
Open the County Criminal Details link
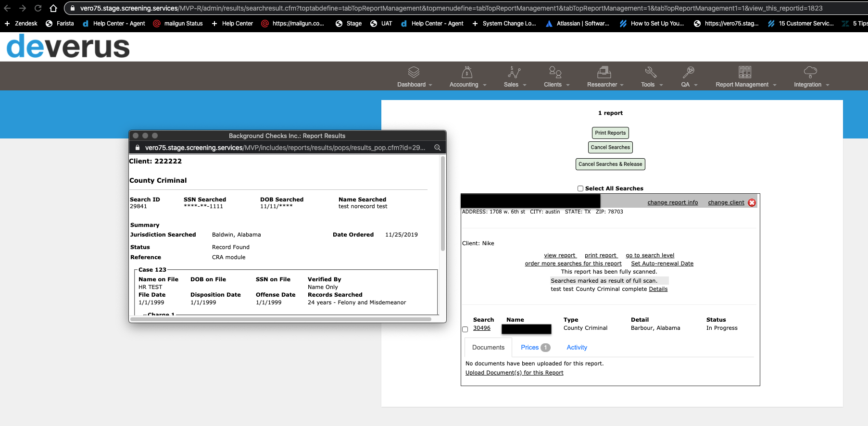pyautogui.click(x=658, y=289)
